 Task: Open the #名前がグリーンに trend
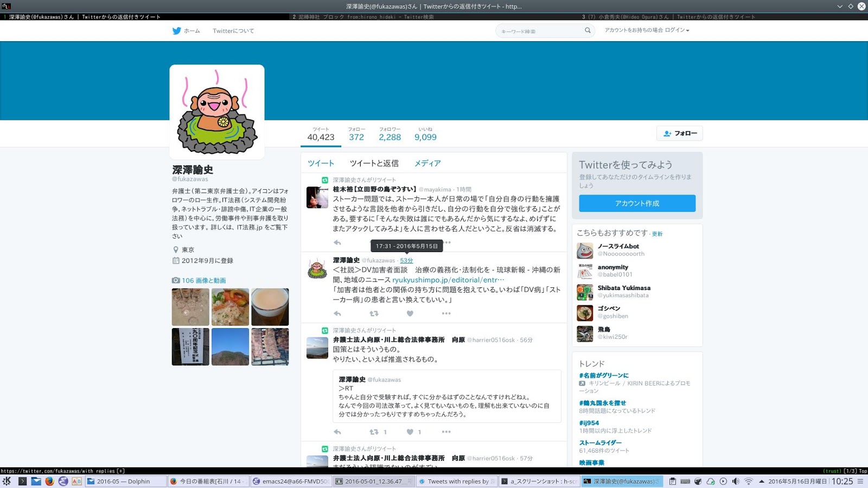(x=604, y=375)
